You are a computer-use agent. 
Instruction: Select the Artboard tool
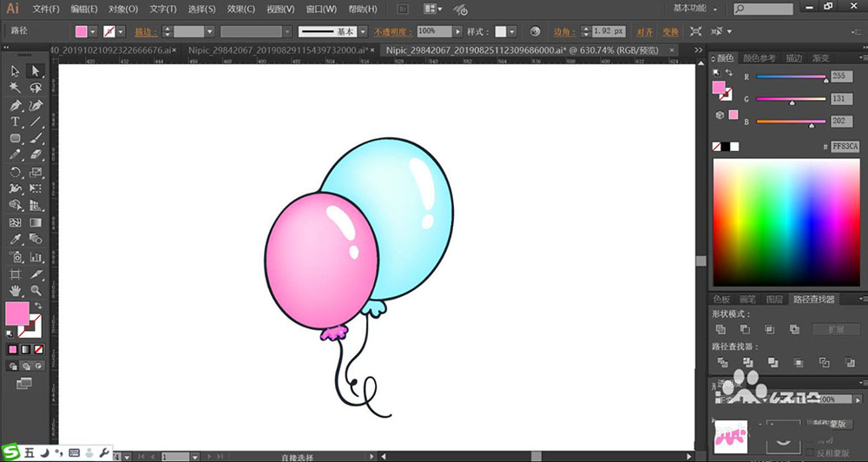[x=15, y=274]
